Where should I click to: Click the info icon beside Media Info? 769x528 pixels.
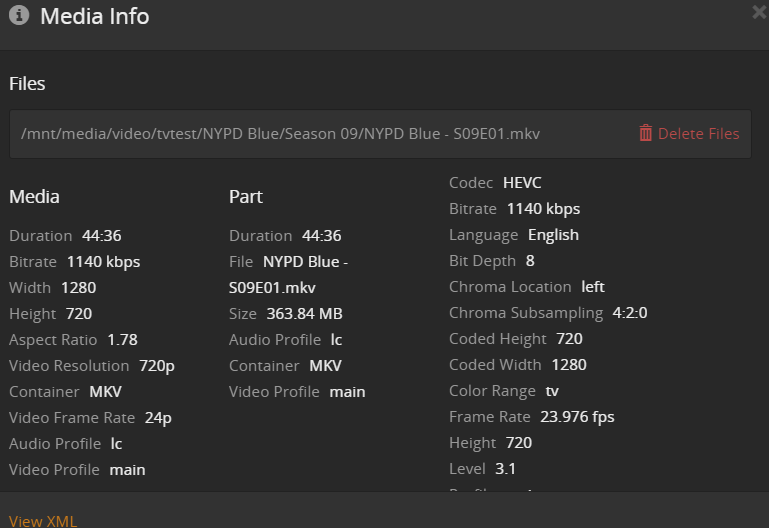19,16
